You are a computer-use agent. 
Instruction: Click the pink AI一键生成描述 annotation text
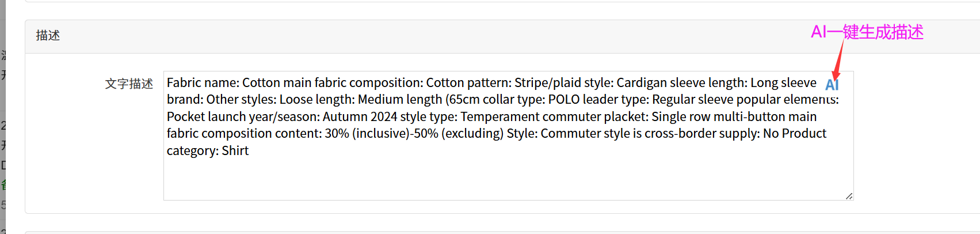click(867, 32)
